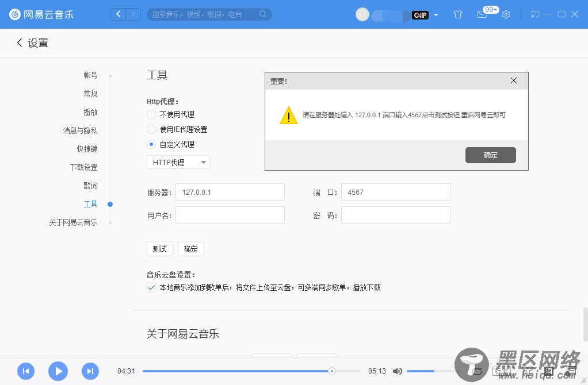Click the VIP badge icon
588x385 pixels.
(420, 15)
